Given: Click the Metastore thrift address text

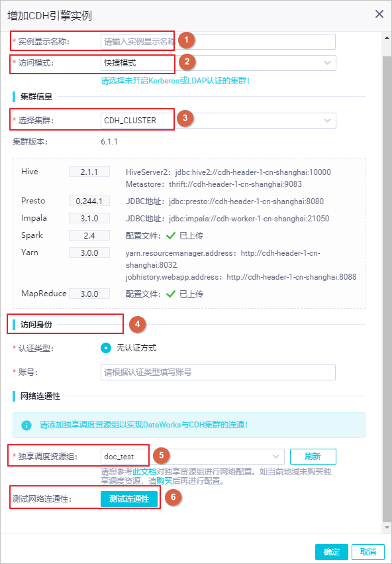Looking at the screenshot, I should 214,184.
